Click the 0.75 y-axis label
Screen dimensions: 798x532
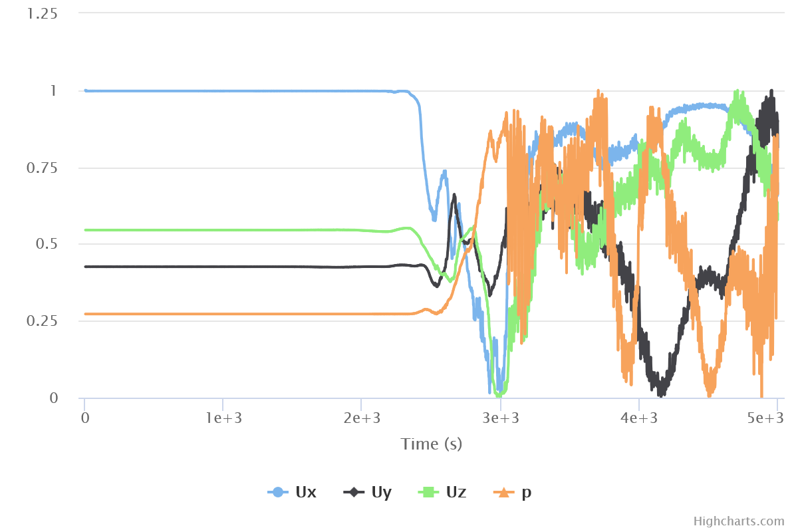(x=41, y=168)
